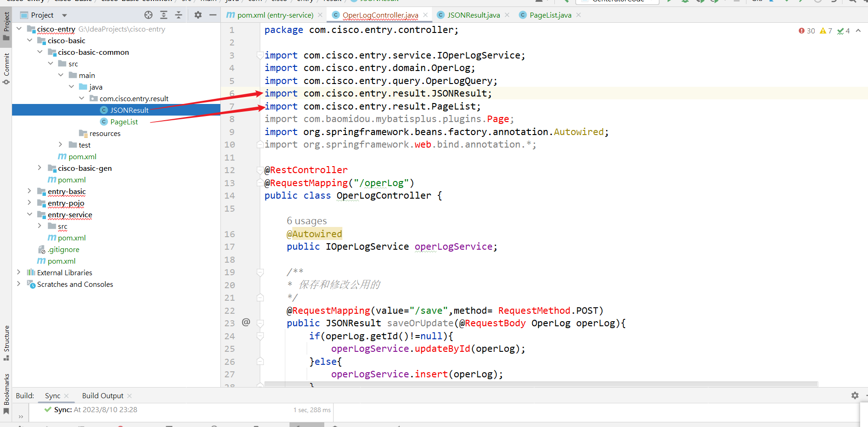868x427 pixels.
Task: Switch to the Sync build tab
Action: point(52,396)
